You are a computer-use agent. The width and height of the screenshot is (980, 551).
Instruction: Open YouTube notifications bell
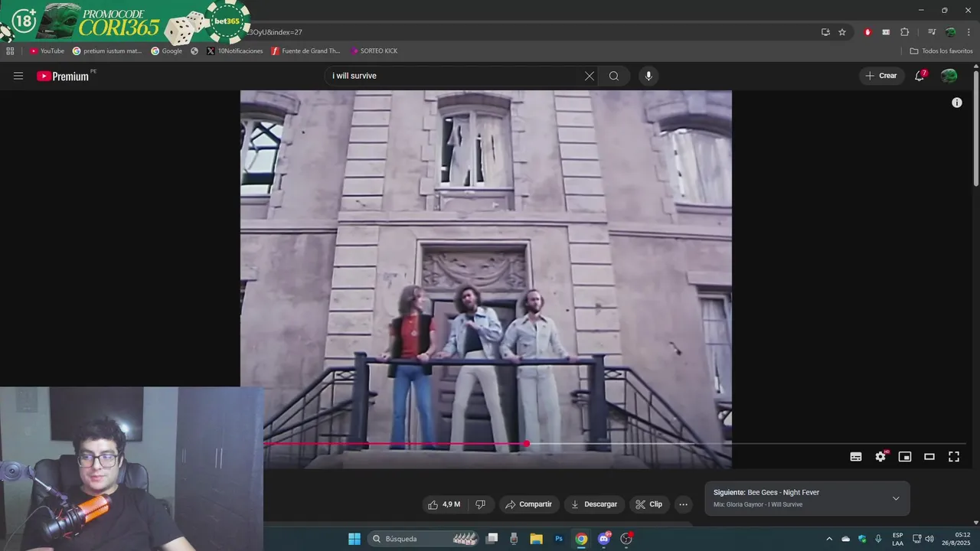coord(920,76)
